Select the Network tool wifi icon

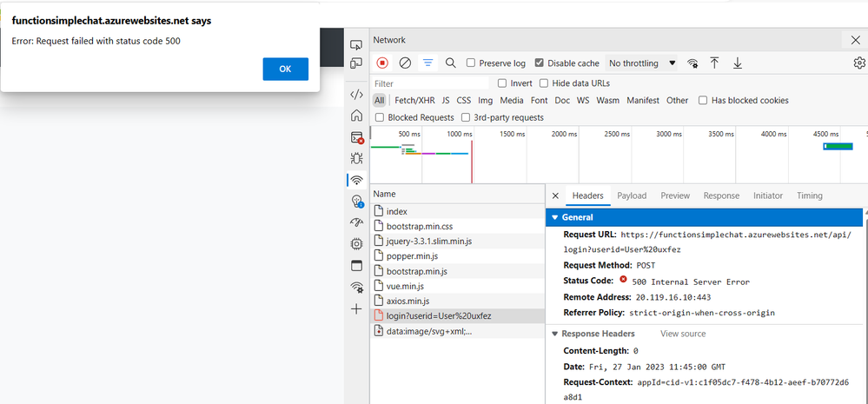click(x=357, y=179)
